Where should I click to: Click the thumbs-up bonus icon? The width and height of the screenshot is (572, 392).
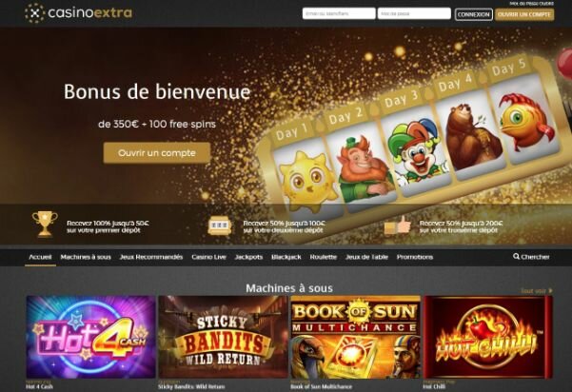pos(397,225)
